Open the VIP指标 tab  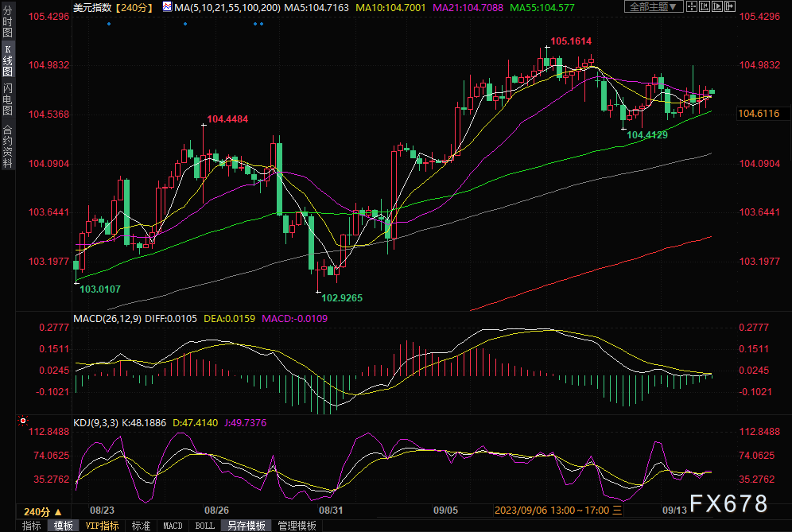[102, 526]
